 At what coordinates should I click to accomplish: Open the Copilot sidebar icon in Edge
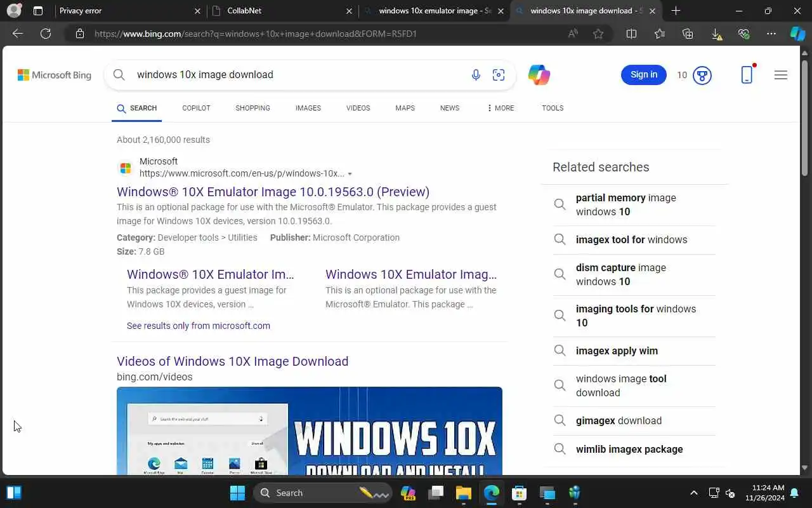797,34
